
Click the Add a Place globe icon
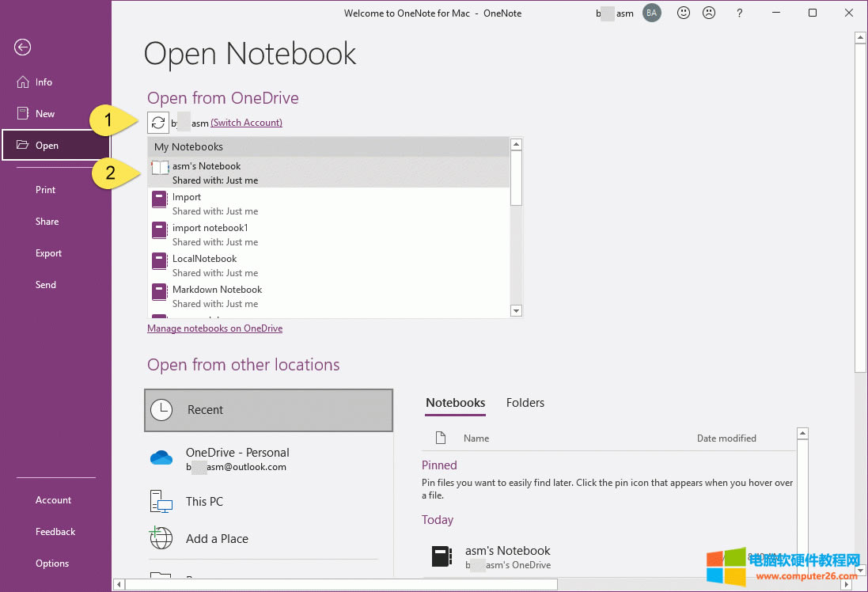[x=161, y=538]
